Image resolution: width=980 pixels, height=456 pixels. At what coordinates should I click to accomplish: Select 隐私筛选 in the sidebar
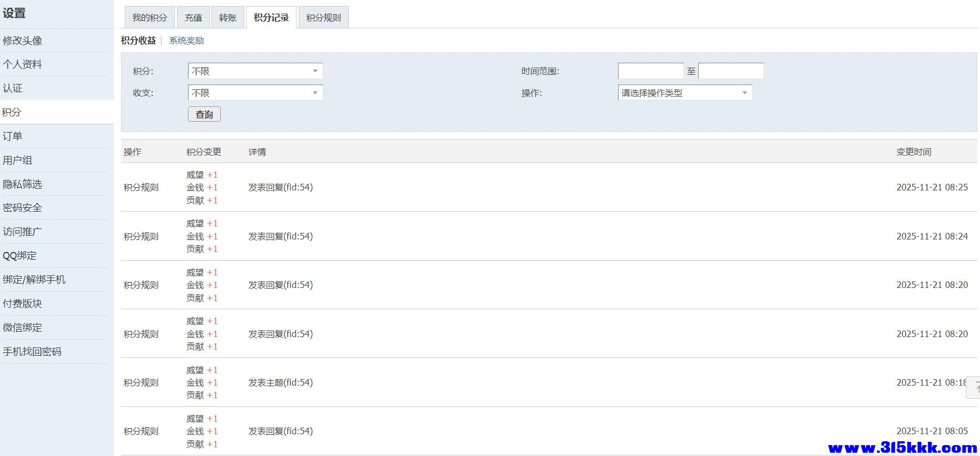point(22,184)
